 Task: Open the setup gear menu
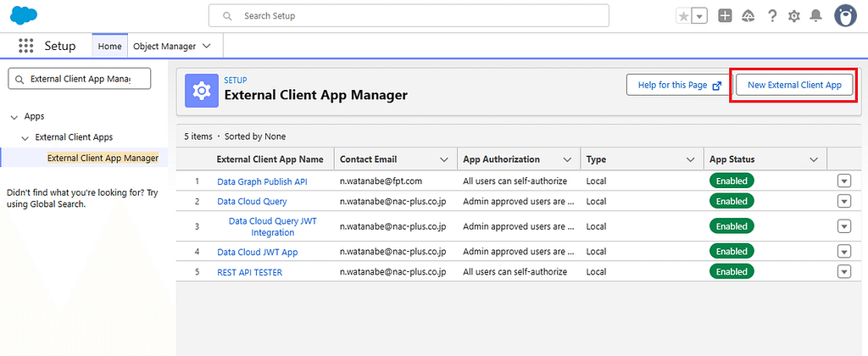click(793, 16)
